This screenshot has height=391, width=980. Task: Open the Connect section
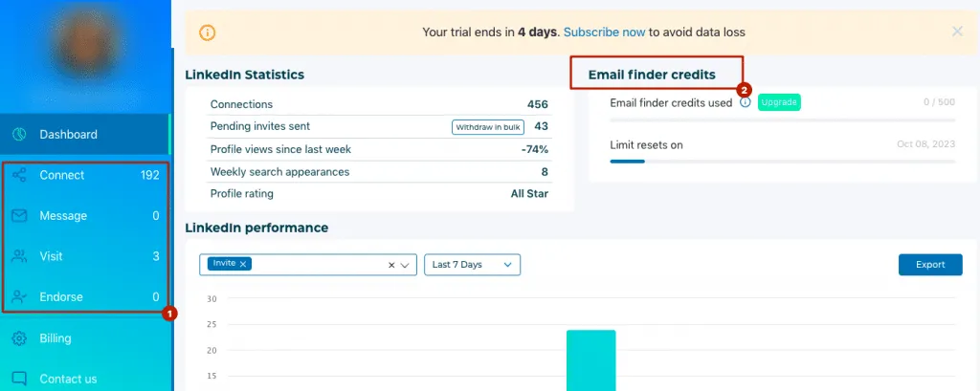(x=85, y=175)
